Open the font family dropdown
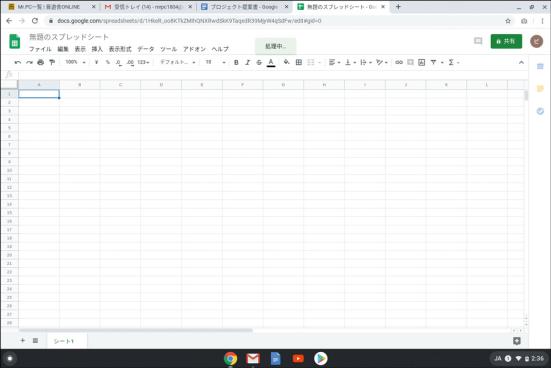This screenshot has width=551, height=368. (x=178, y=62)
